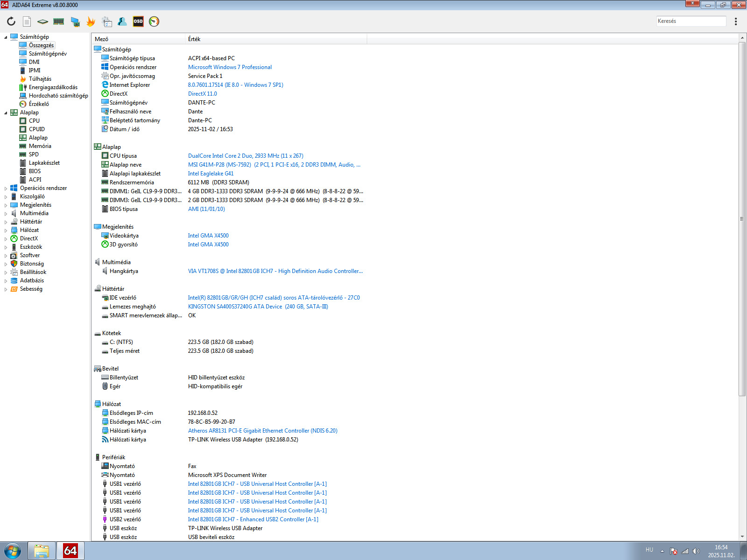Screen dimensions: 747x560
Task: Expand the Operációs rendszer tree node
Action: click(x=6, y=188)
